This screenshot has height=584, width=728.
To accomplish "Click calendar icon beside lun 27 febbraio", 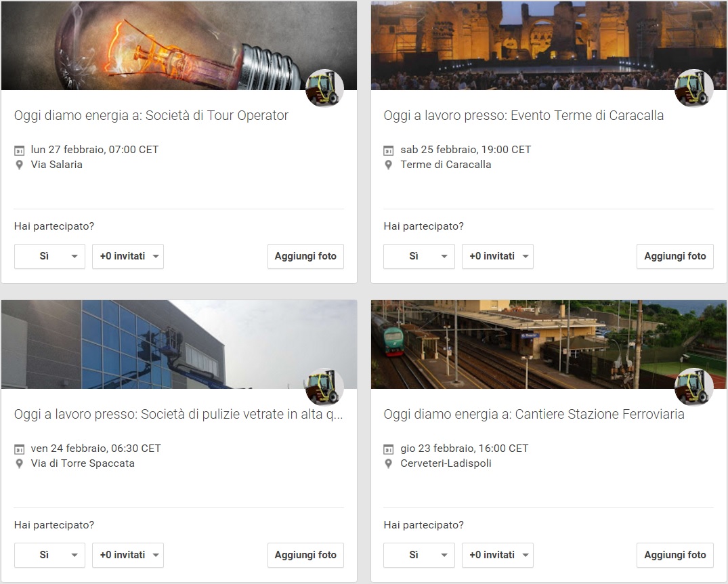I will pyautogui.click(x=20, y=150).
